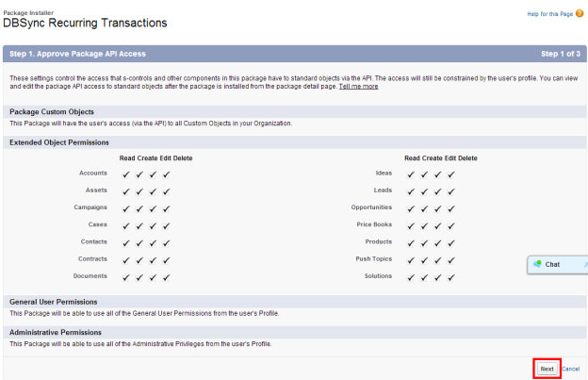The width and height of the screenshot is (588, 380).
Task: Click the Accounts Read checkmark
Action: 126,174
